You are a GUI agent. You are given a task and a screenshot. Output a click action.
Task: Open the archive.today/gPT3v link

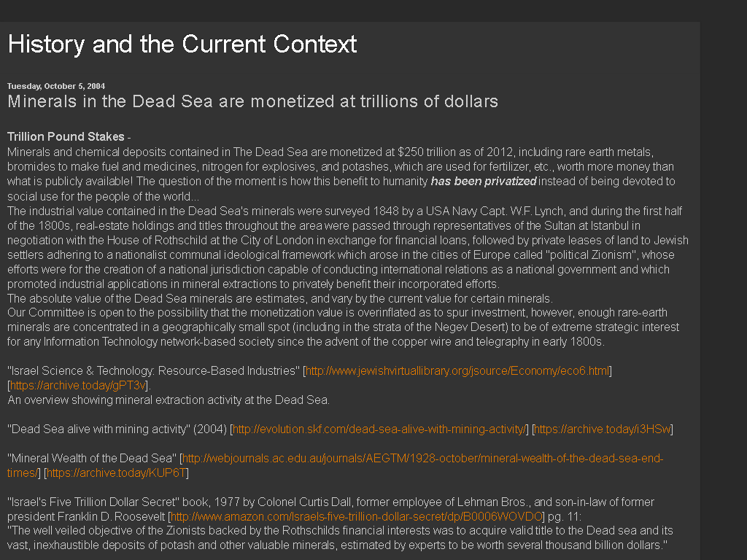click(x=77, y=385)
